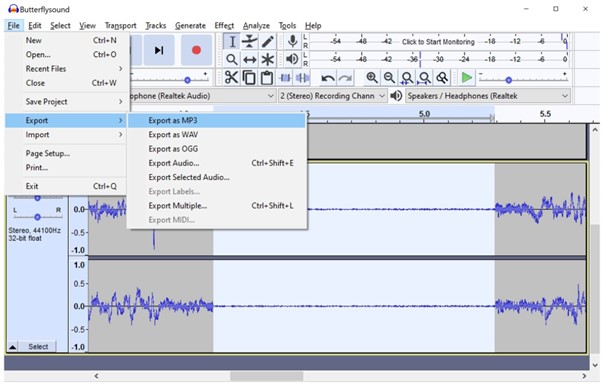Click the Cut scissors icon
The image size is (602, 387).
coord(231,78)
